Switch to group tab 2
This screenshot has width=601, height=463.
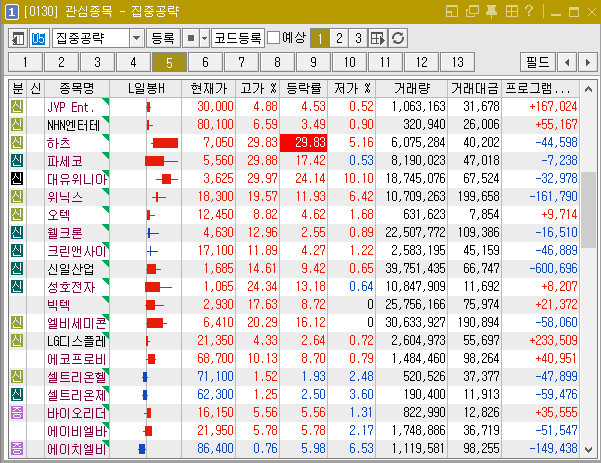[x=61, y=62]
